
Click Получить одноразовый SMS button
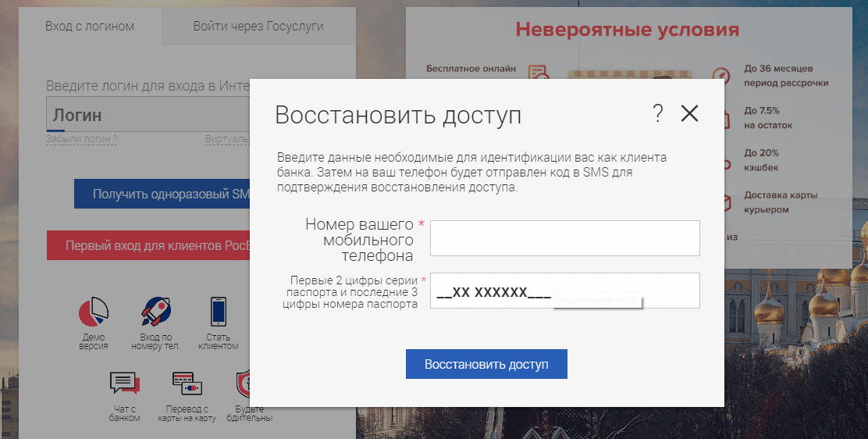pos(162,194)
